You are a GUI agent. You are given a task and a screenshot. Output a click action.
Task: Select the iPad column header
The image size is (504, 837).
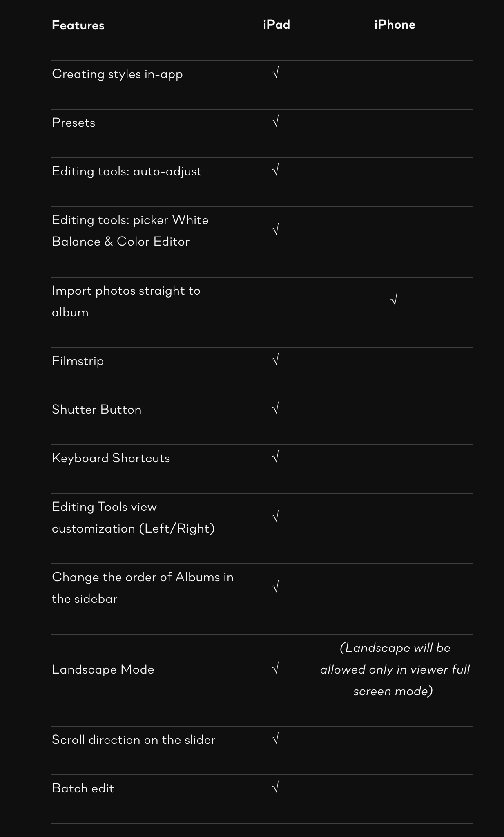277,25
